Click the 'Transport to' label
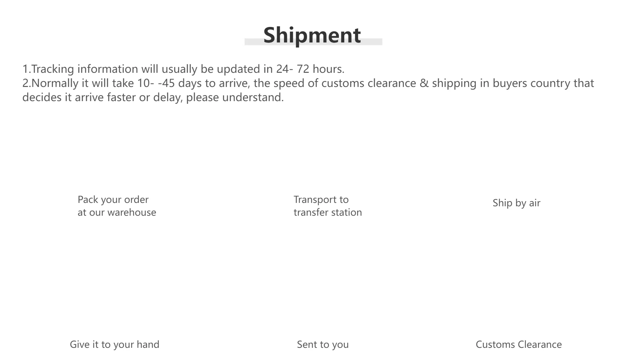The width and height of the screenshot is (629, 364). [x=321, y=200]
